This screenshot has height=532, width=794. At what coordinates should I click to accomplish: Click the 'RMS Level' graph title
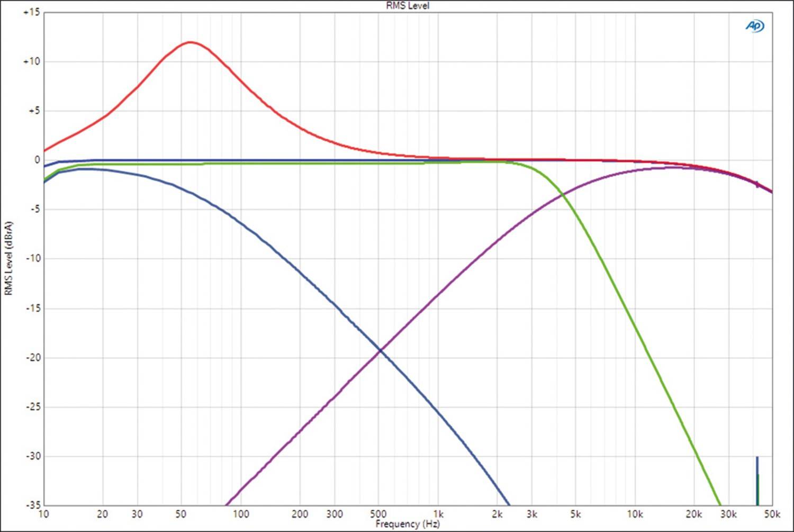408,5
